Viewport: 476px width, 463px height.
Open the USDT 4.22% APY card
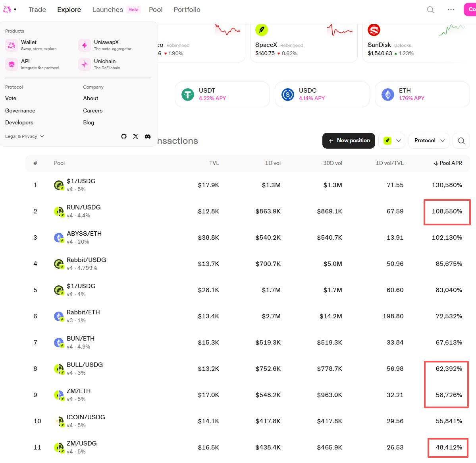tap(222, 95)
